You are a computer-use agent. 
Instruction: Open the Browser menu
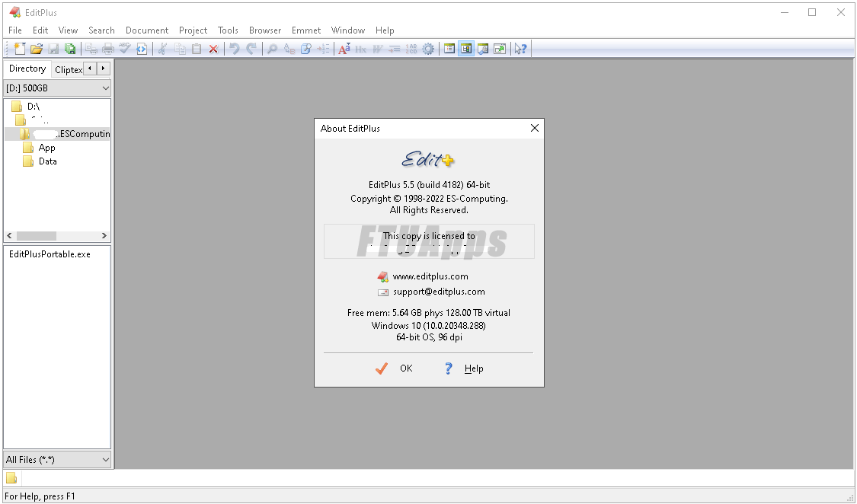coord(265,30)
